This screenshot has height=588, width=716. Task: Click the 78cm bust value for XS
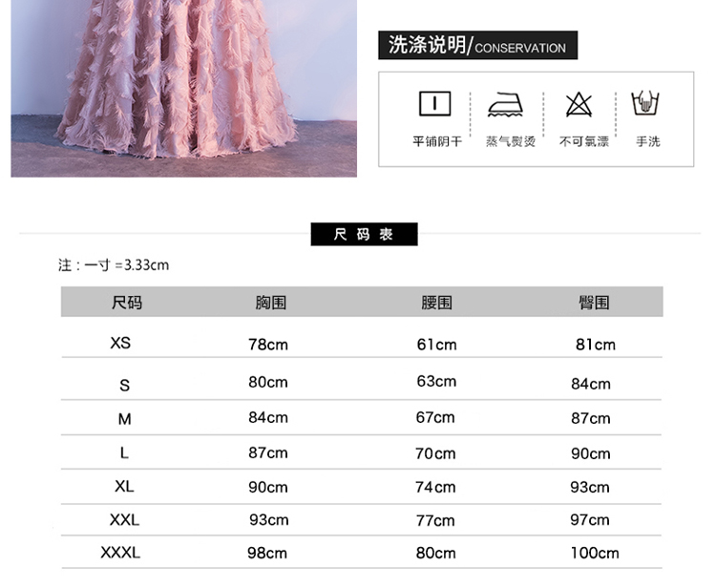[268, 345]
